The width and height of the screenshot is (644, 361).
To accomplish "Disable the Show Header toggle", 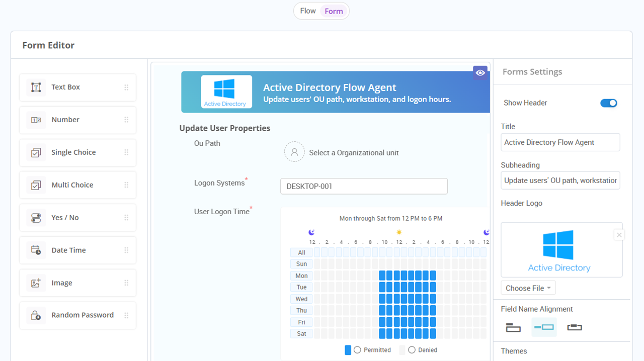I will 609,103.
